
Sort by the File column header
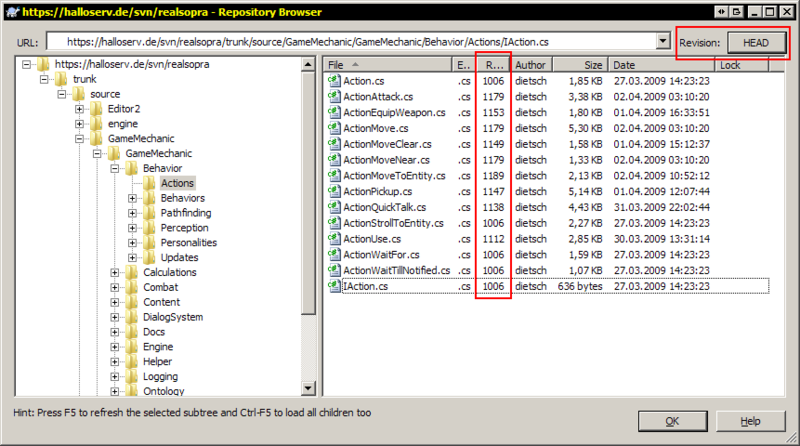[385, 65]
